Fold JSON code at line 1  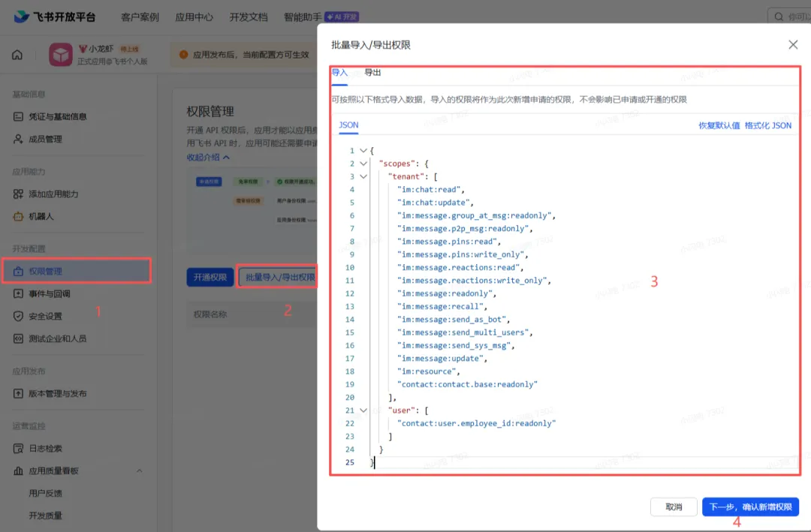pos(363,151)
